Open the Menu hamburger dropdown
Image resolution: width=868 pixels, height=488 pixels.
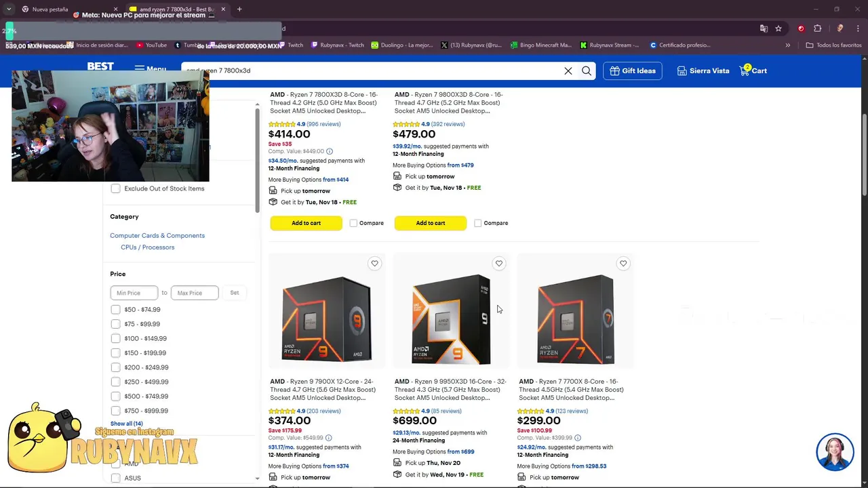[150, 69]
